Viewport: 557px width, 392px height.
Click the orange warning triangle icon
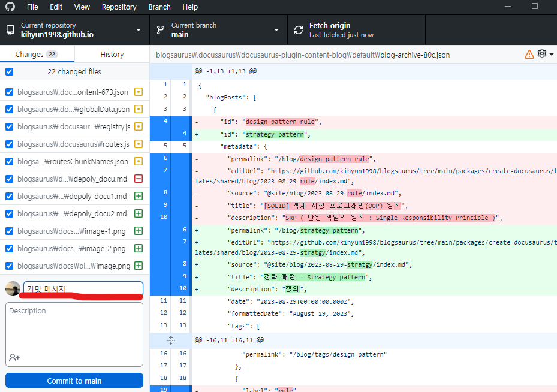pyautogui.click(x=529, y=55)
